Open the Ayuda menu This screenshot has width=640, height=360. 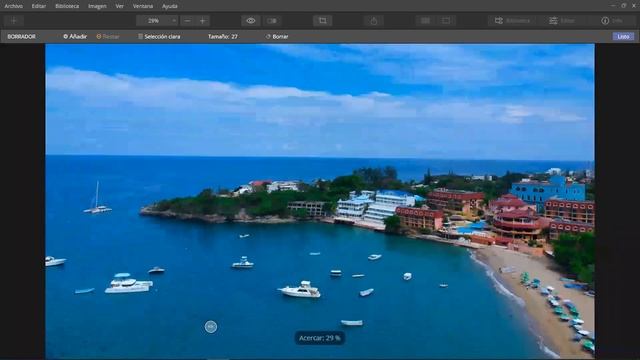pos(170,6)
